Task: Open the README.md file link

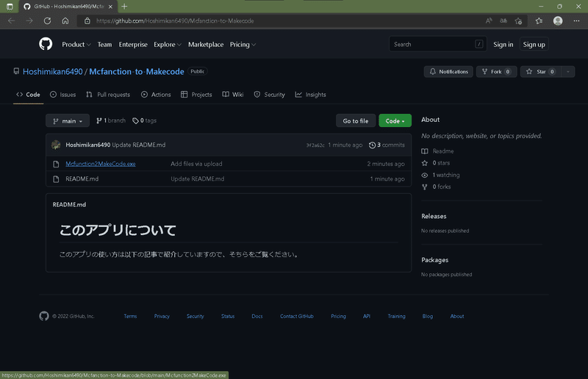Action: coord(82,178)
